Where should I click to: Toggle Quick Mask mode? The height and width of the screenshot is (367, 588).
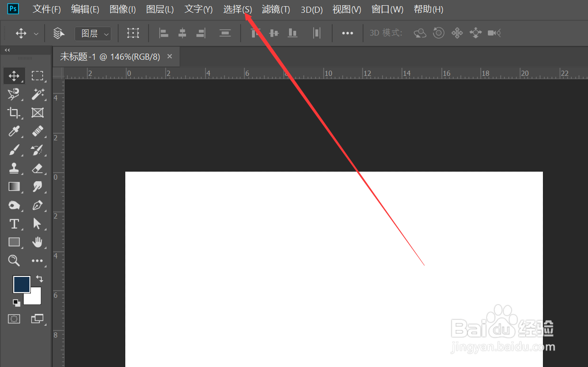pos(14,319)
